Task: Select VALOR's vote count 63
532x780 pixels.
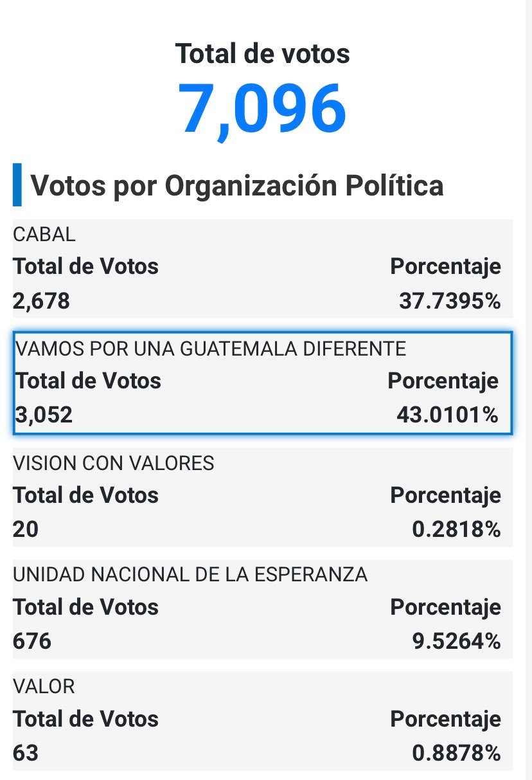Action: pos(26,752)
